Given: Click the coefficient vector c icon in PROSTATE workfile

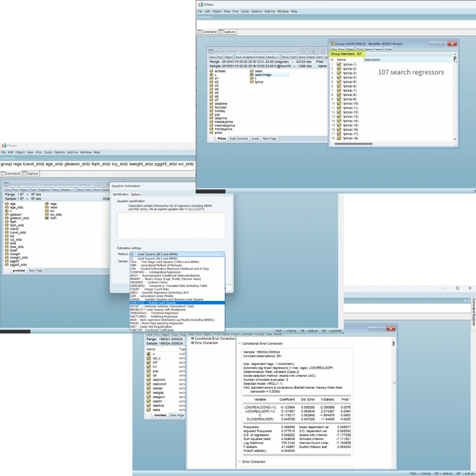Looking at the screenshot, I should point(7,211).
